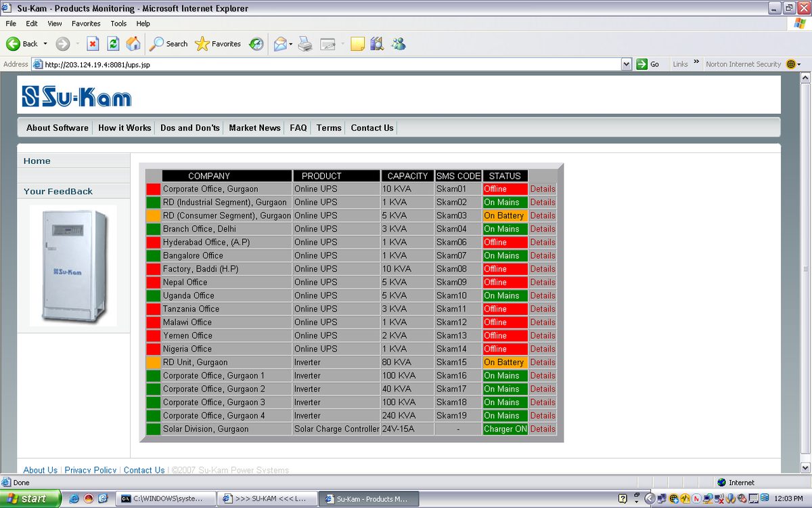
Task: Open the Mail button dropdown arrow
Action: [x=291, y=44]
